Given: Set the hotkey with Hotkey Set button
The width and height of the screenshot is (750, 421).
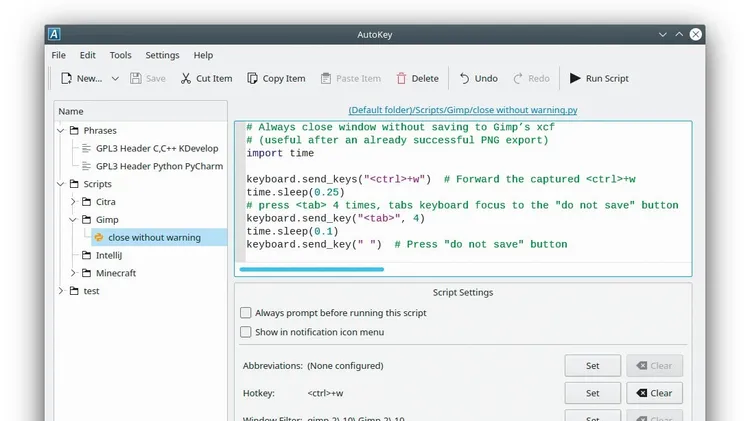Looking at the screenshot, I should [x=593, y=393].
